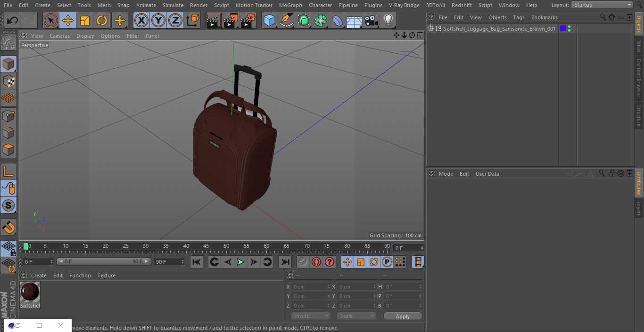This screenshot has height=332, width=644.
Task: Open the Scale mode dropdown
Action: tap(356, 316)
